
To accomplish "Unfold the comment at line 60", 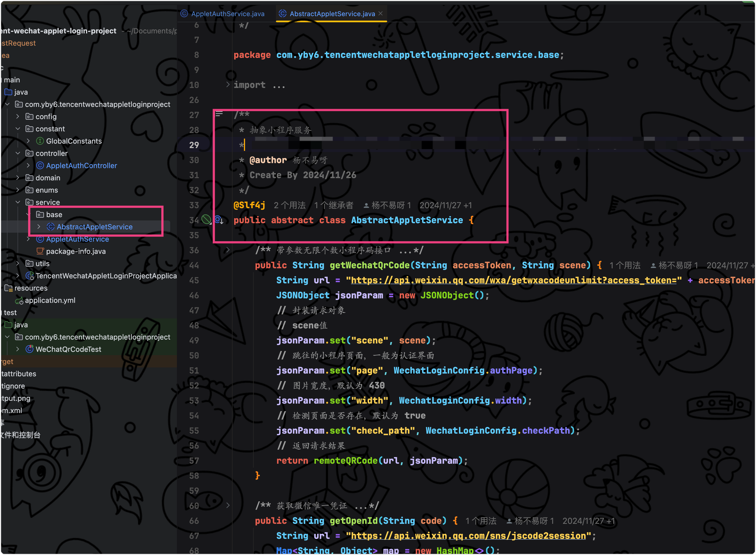I will coord(228,505).
